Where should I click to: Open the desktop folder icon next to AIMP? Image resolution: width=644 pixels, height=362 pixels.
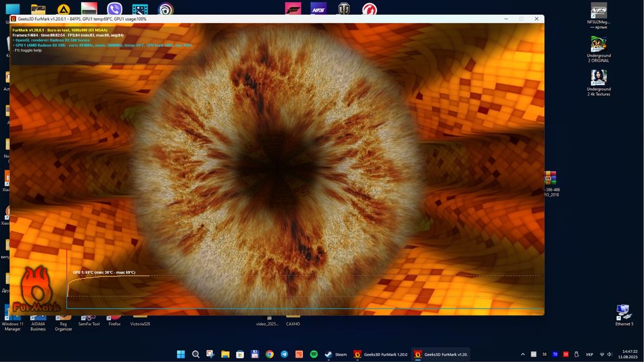pos(38,9)
